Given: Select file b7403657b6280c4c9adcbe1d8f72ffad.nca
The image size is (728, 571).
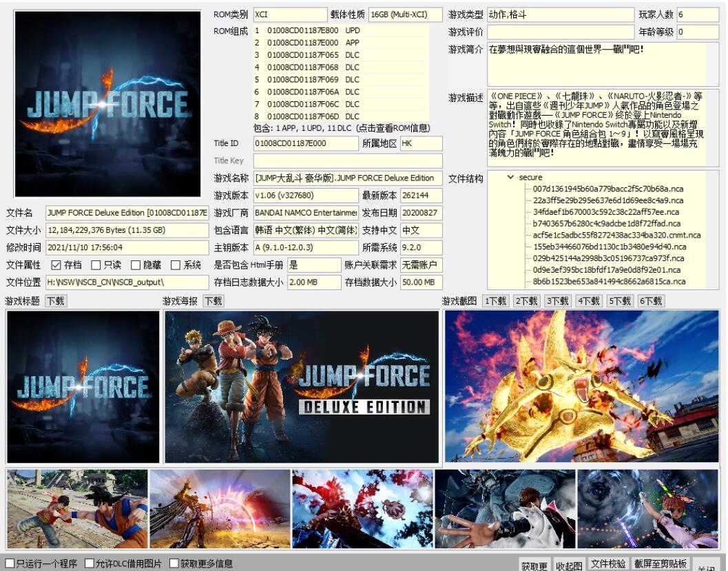Looking at the screenshot, I should click(606, 223).
